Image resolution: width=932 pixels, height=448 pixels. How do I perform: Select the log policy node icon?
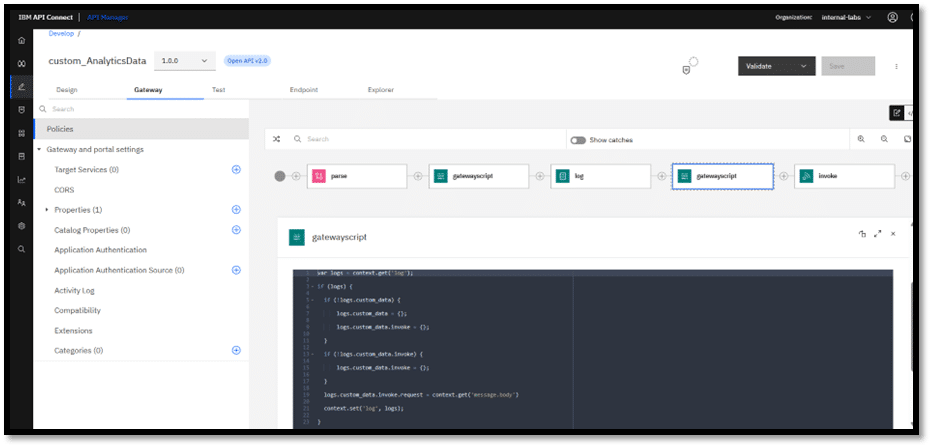coord(564,176)
